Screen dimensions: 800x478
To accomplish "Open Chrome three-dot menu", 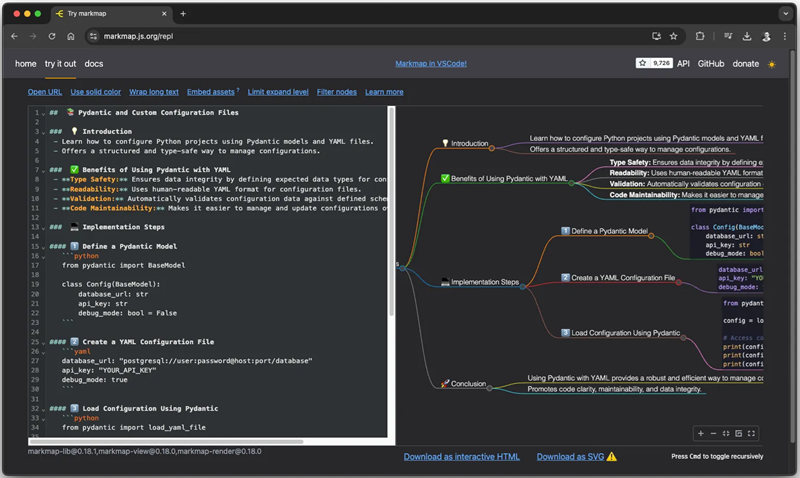I will click(x=785, y=36).
